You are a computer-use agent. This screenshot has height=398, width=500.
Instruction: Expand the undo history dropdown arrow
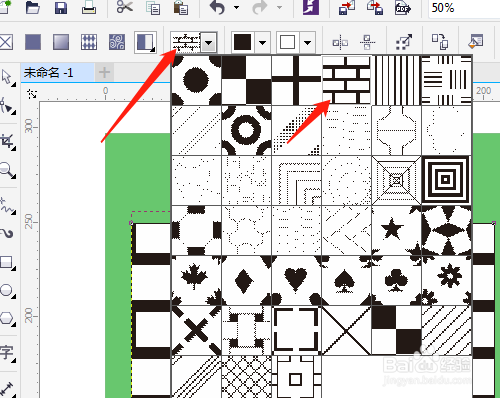point(236,7)
